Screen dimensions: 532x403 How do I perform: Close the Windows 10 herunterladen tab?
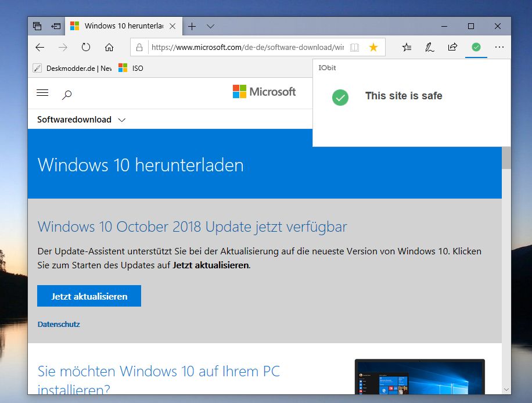(172, 26)
